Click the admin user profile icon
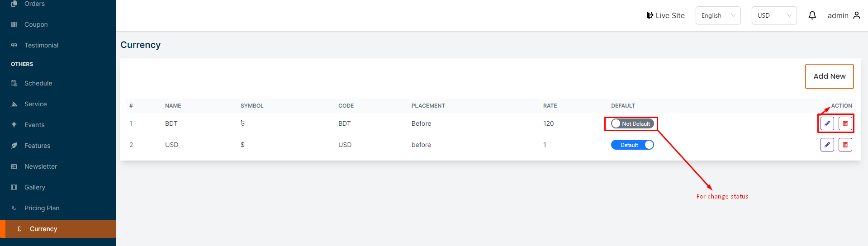 tap(857, 15)
